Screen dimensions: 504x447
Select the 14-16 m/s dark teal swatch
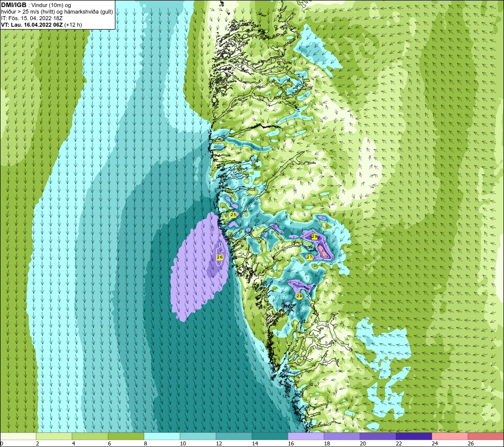point(270,436)
